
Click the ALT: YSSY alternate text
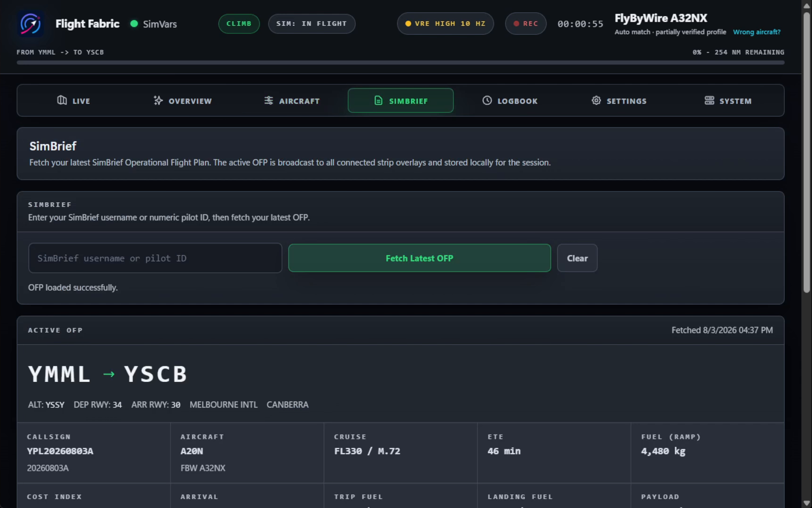click(46, 405)
